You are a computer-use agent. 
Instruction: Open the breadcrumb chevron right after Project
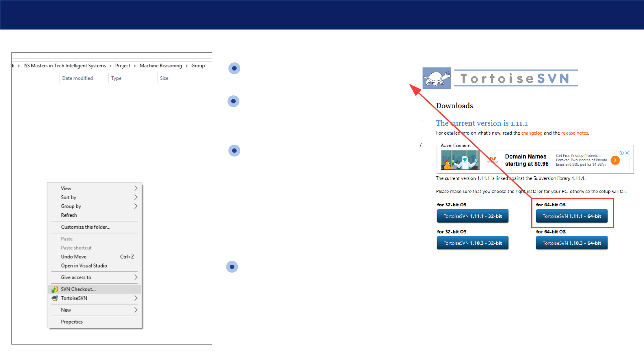point(135,66)
